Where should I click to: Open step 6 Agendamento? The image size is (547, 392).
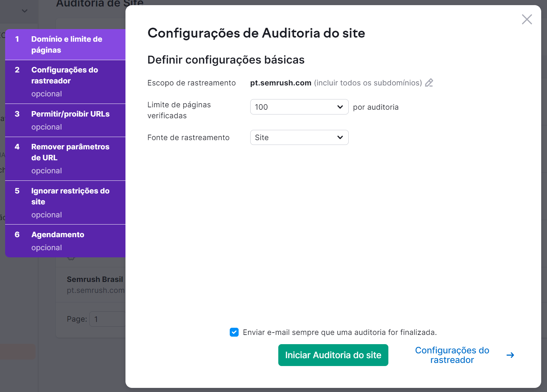point(65,241)
